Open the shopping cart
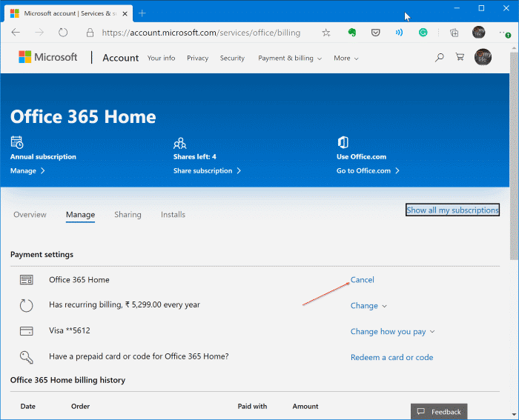519x420 pixels. tap(460, 57)
